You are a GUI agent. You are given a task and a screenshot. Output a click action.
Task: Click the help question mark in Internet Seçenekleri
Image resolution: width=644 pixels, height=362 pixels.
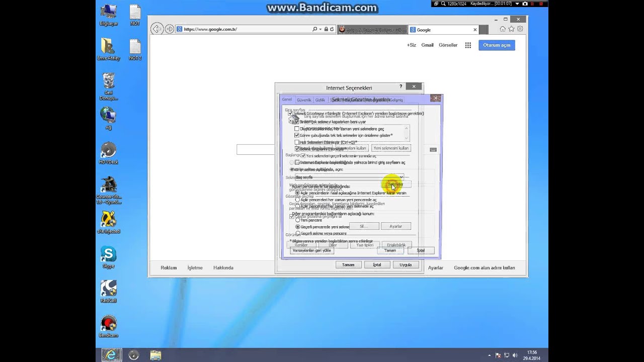(x=401, y=86)
